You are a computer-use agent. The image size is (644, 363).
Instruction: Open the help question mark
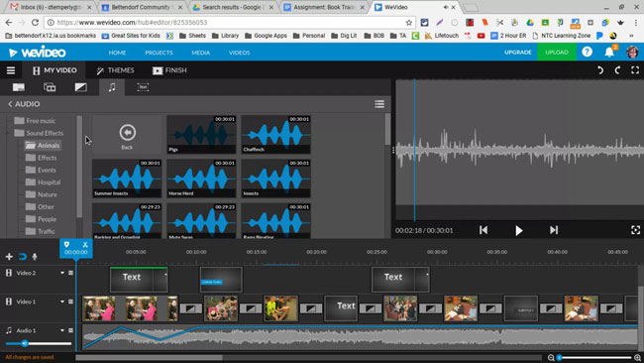[x=587, y=52]
